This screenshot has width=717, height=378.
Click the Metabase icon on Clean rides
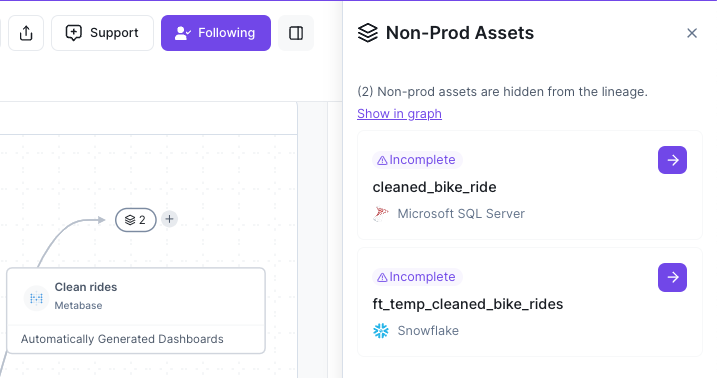tap(36, 298)
